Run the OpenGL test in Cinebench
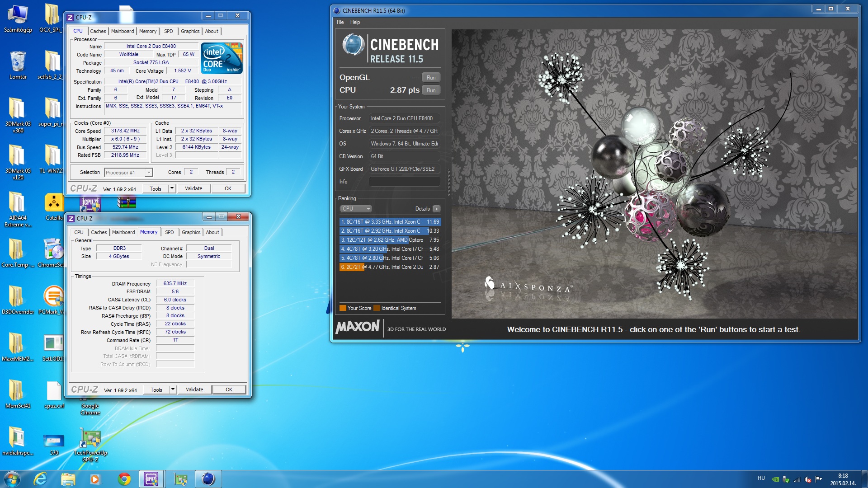The height and width of the screenshot is (488, 868). (431, 78)
